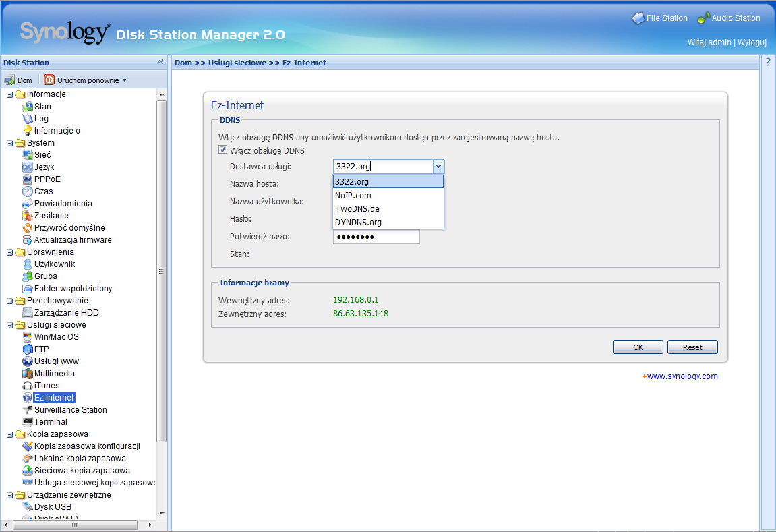Select NoIP.com in the provider list
Viewport: 776px width, 532px height.
[x=388, y=195]
